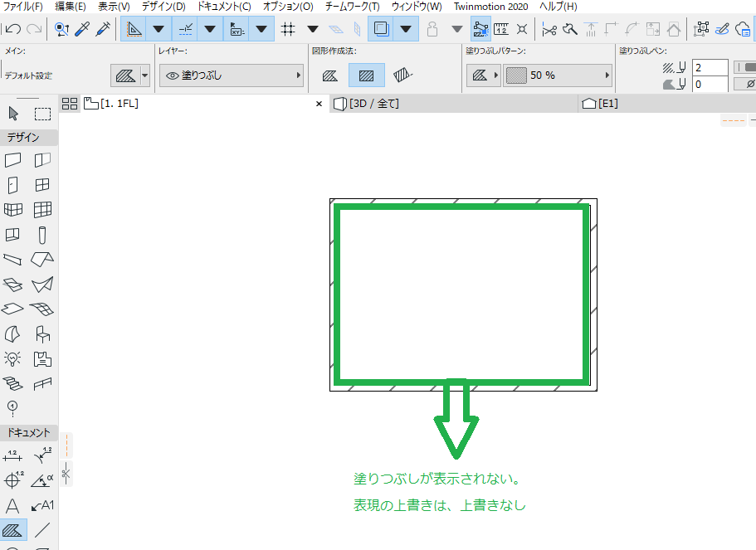Select the Arrow selection tool
Viewport: 756px width, 550px height.
pos(13,114)
